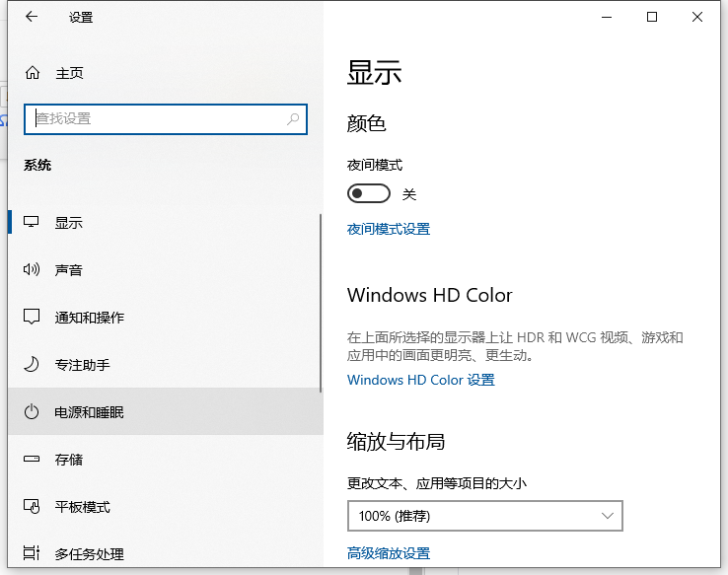
Task: Open the Windows HD Color 设置 link
Action: pos(421,380)
